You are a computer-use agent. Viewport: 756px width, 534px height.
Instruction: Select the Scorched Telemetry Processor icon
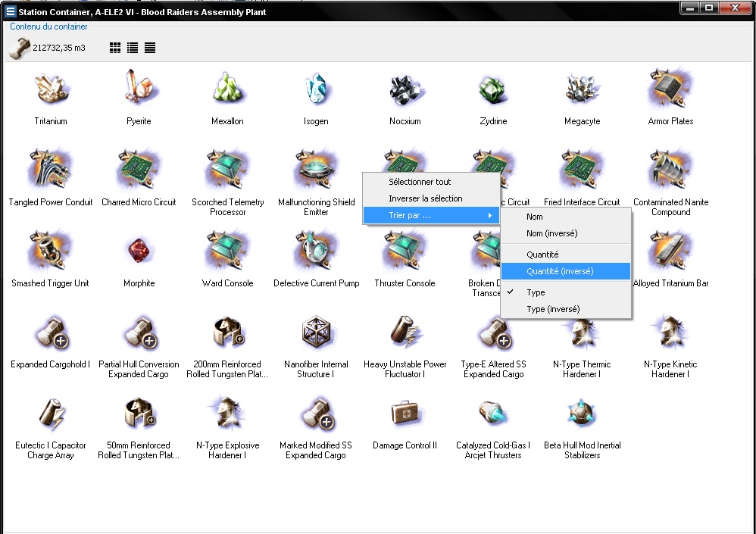point(227,169)
